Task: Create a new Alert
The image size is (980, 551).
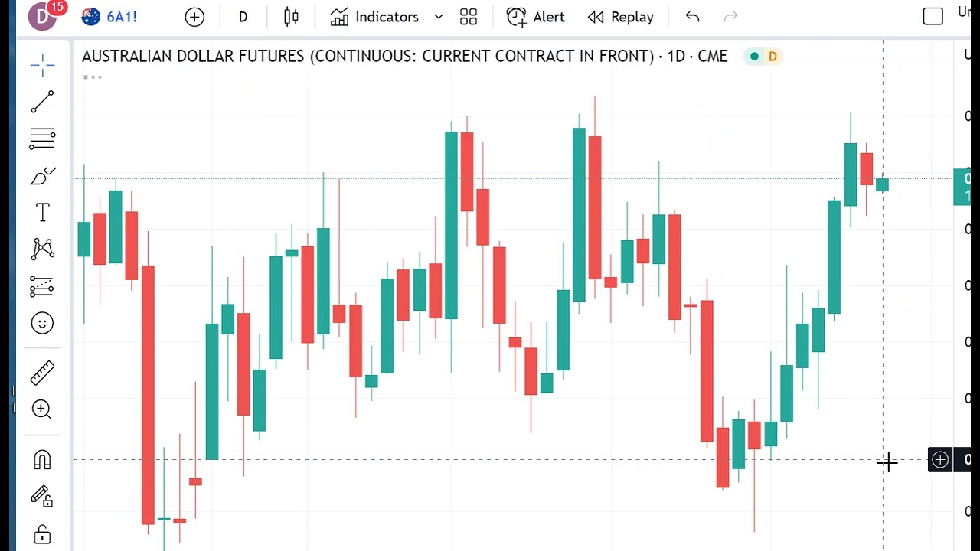Action: point(536,17)
